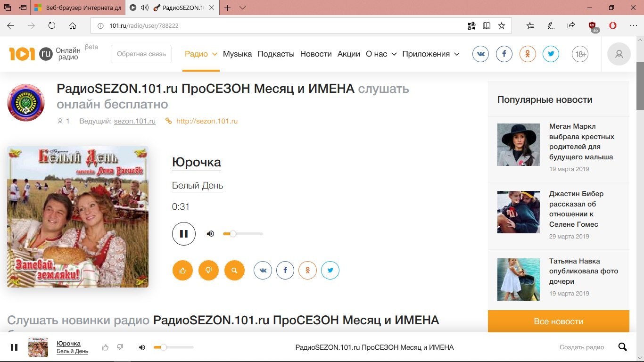Image resolution: width=644 pixels, height=362 pixels.
Task: Click the 18+ age badge
Action: tap(580, 54)
